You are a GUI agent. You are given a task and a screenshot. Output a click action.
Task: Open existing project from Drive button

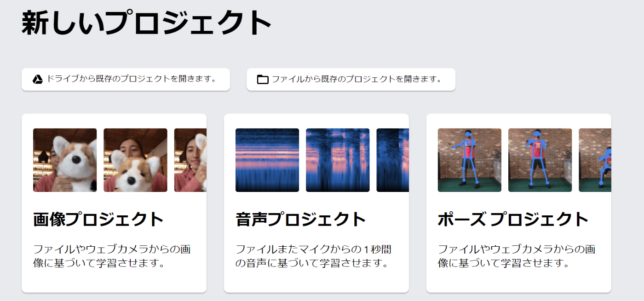(126, 79)
